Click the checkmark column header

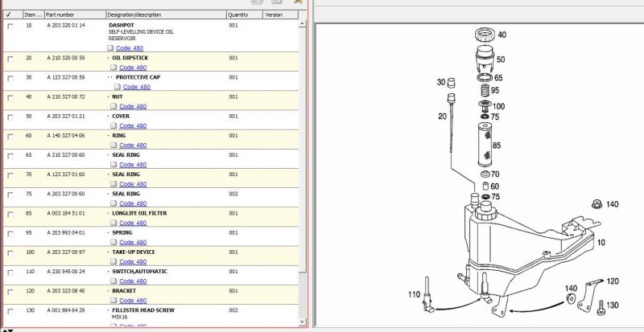[8, 14]
